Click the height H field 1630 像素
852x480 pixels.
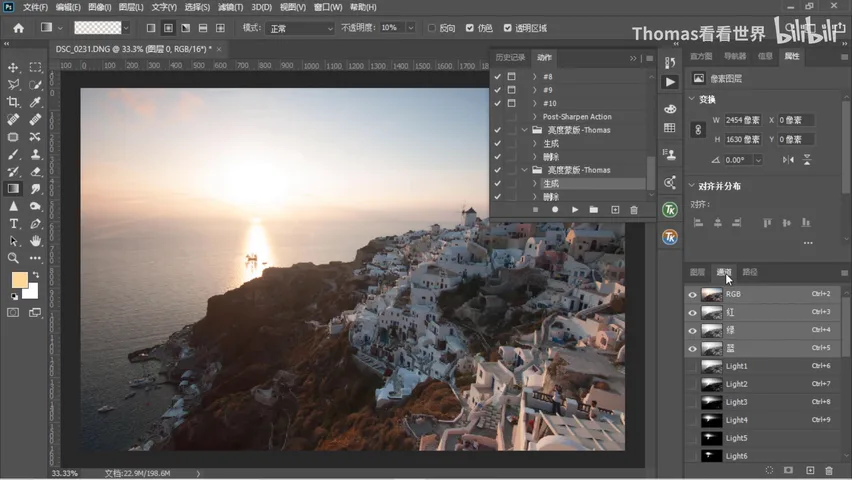click(x=743, y=140)
